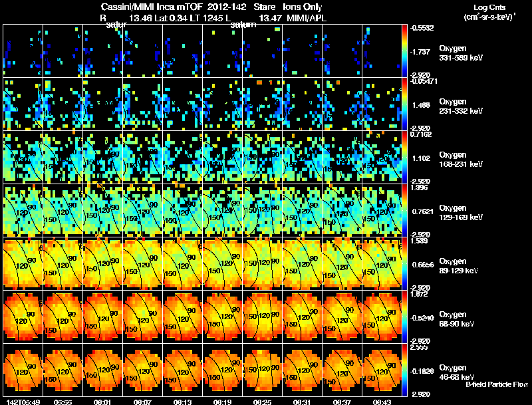
Task: Select the 68-90 keV image at 06:37
Action: (342, 317)
